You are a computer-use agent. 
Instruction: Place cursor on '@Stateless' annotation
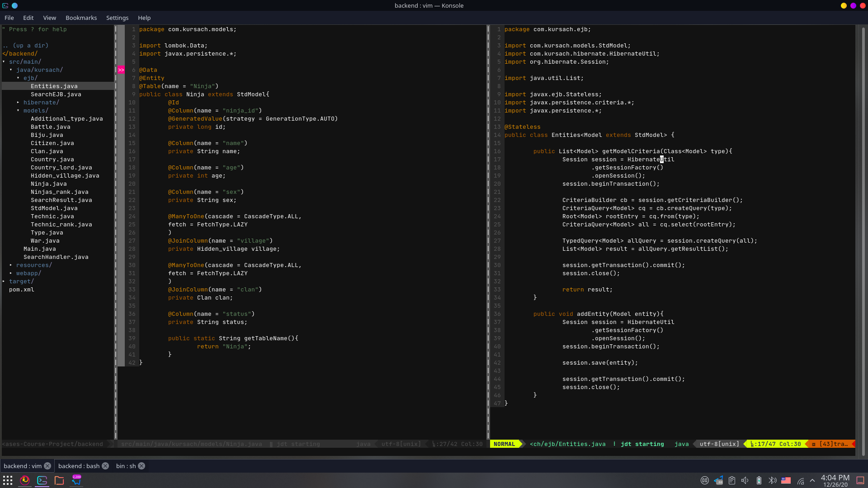pos(522,127)
